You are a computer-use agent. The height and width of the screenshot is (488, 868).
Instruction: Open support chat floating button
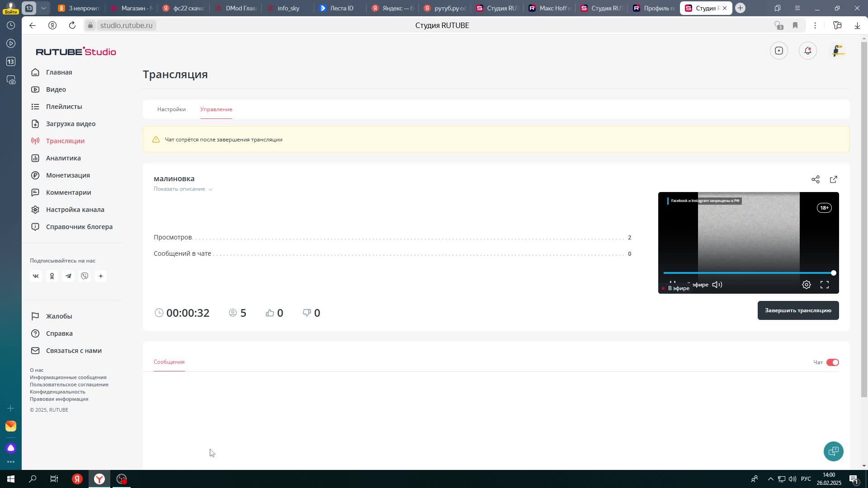coord(833,451)
